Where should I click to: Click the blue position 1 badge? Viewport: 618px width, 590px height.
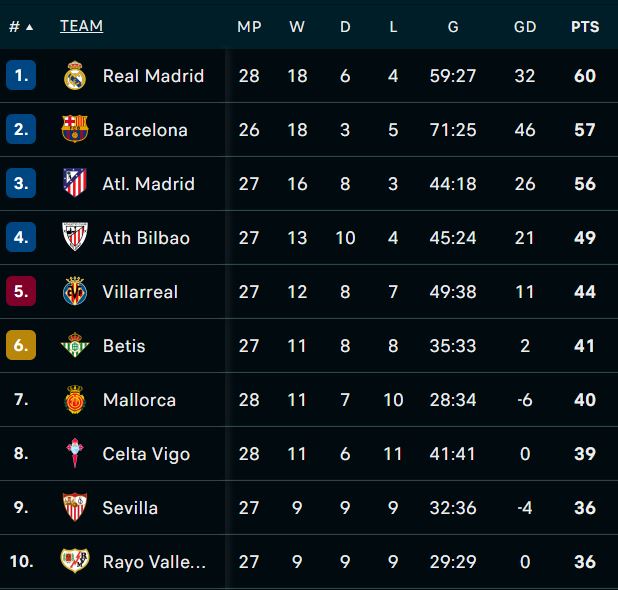click(21, 75)
